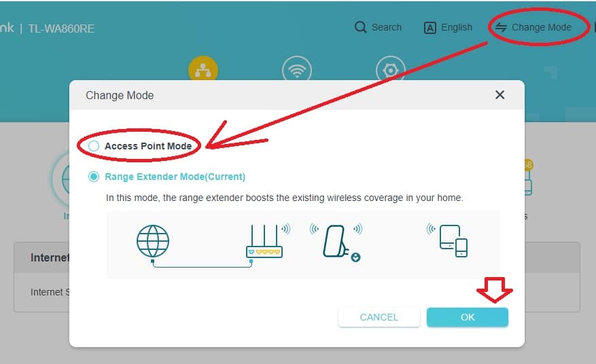Viewport: 596px width, 364px height.
Task: Select the yellow Network map tab icon
Action: point(203,71)
